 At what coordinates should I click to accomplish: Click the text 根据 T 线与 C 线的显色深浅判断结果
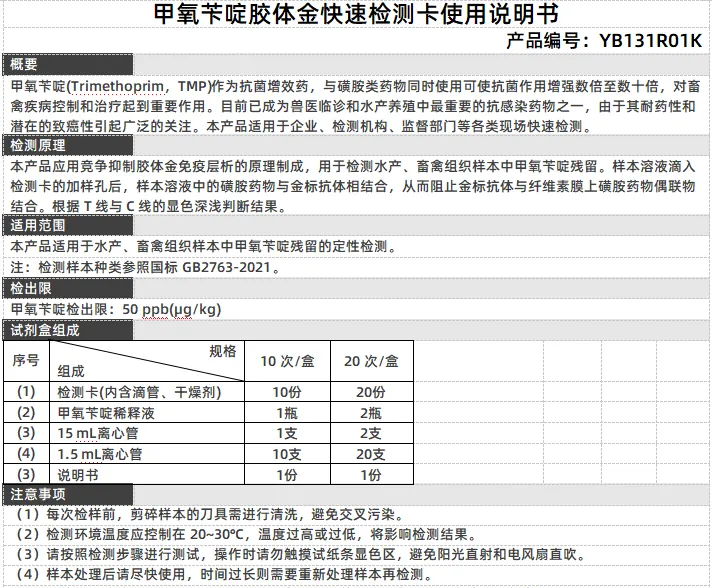click(x=170, y=206)
